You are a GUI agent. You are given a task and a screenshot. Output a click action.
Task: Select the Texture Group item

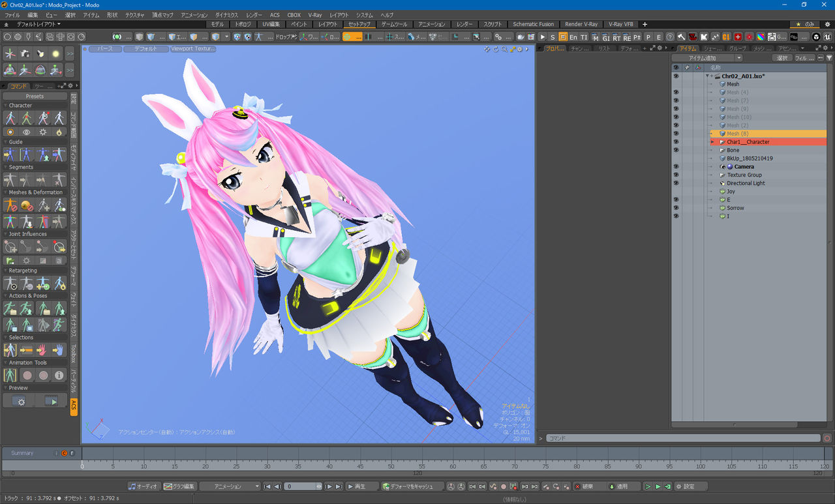tap(744, 175)
